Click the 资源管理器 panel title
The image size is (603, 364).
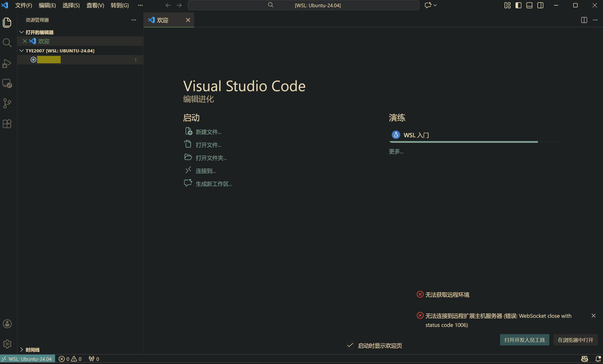tap(37, 20)
